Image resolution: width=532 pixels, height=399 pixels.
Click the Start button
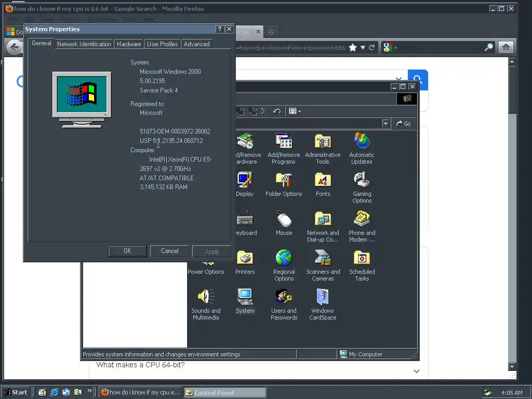click(16, 392)
